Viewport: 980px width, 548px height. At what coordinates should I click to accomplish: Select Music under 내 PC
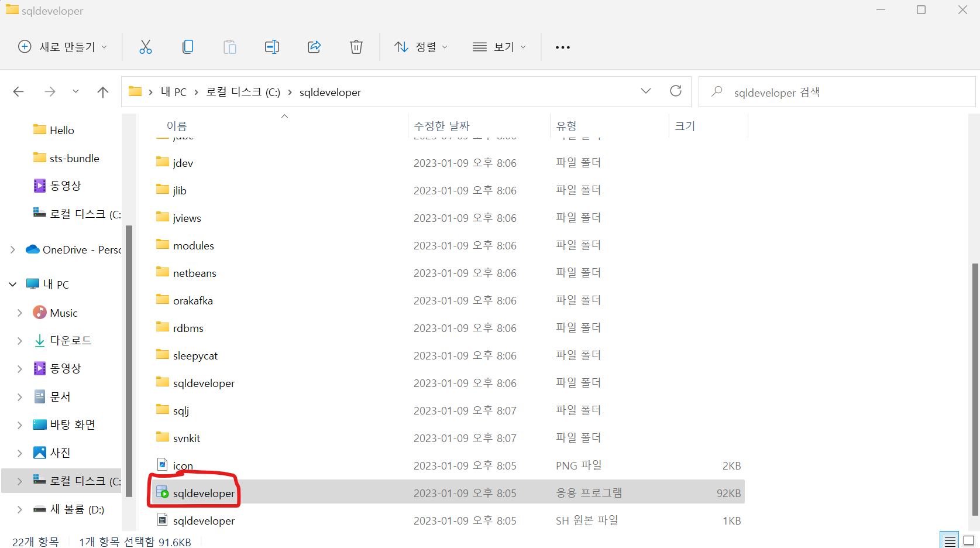56,313
